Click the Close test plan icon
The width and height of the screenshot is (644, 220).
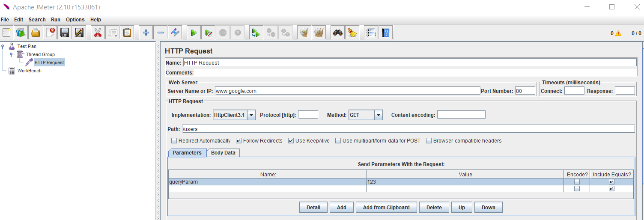[x=50, y=33]
